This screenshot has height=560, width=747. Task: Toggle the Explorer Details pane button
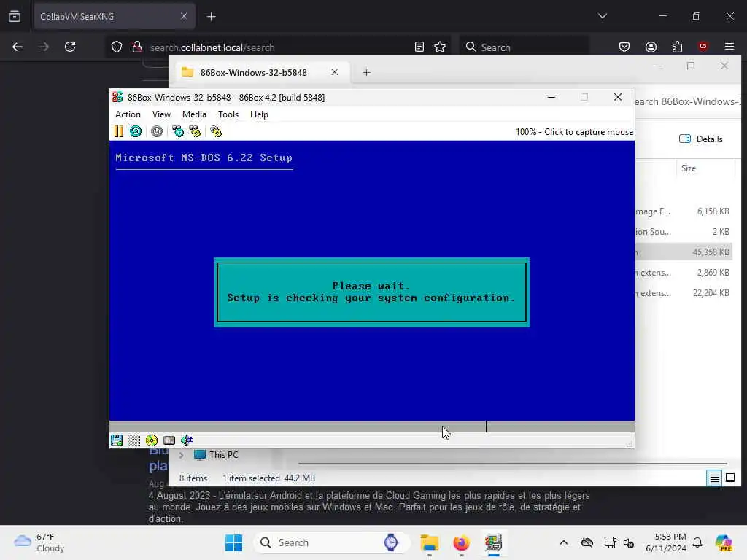[x=701, y=139]
